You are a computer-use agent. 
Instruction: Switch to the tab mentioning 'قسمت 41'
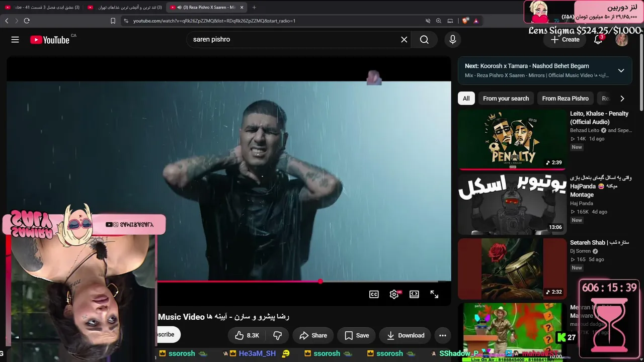point(42,8)
